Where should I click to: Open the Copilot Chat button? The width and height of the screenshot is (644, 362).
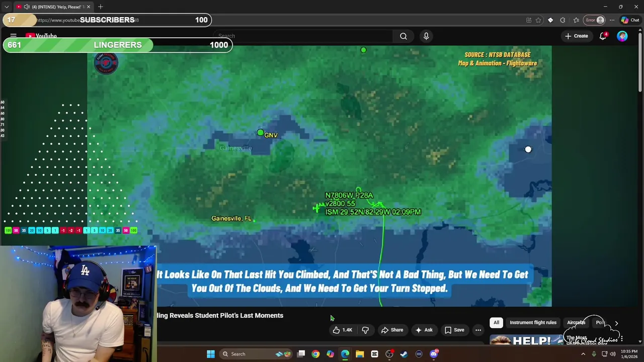630,20
